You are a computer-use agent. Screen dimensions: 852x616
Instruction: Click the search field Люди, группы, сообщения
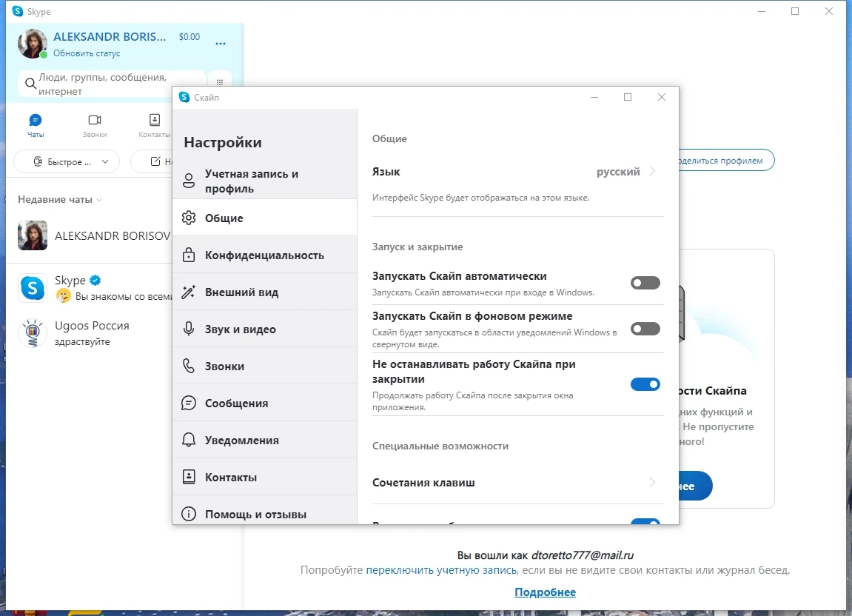click(112, 84)
